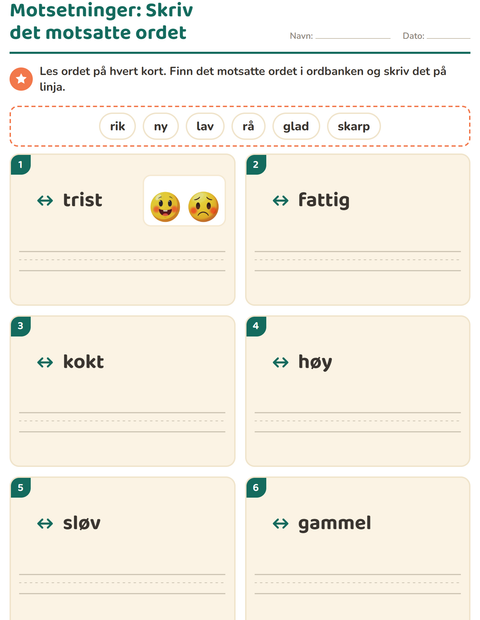The width and height of the screenshot is (480, 620).
Task: Select the word bank chip ny
Action: tap(161, 126)
